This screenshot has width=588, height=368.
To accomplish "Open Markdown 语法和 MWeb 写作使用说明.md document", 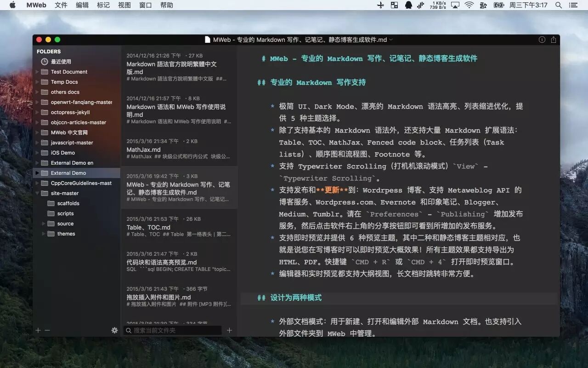I will pyautogui.click(x=179, y=110).
